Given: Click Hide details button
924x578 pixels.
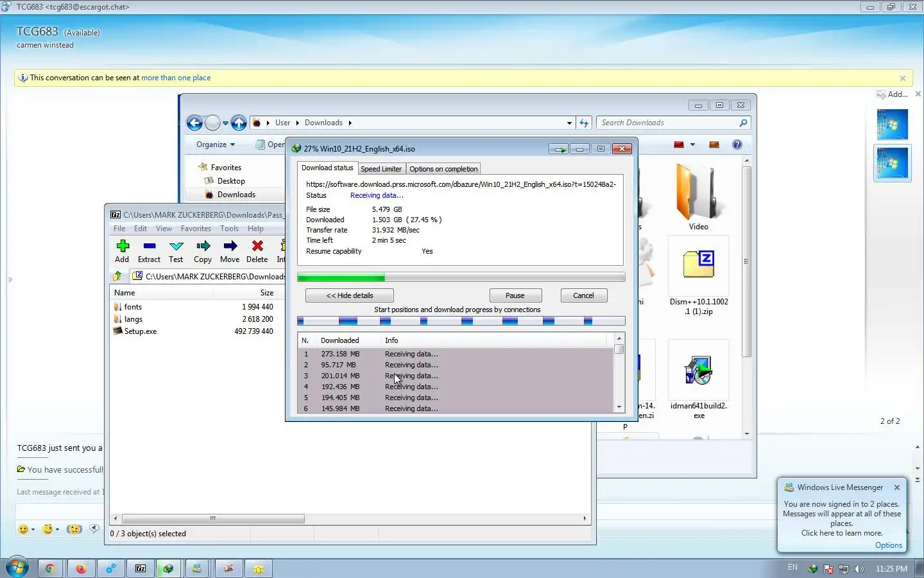Looking at the screenshot, I should pos(350,295).
